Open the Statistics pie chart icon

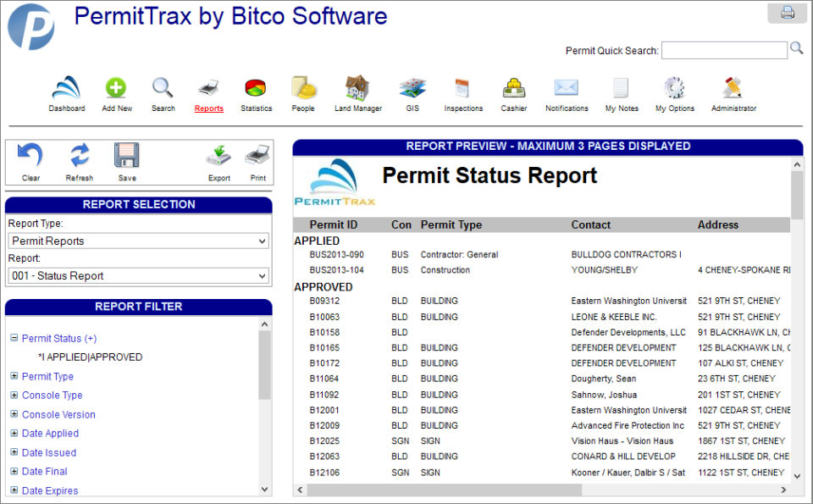[256, 87]
